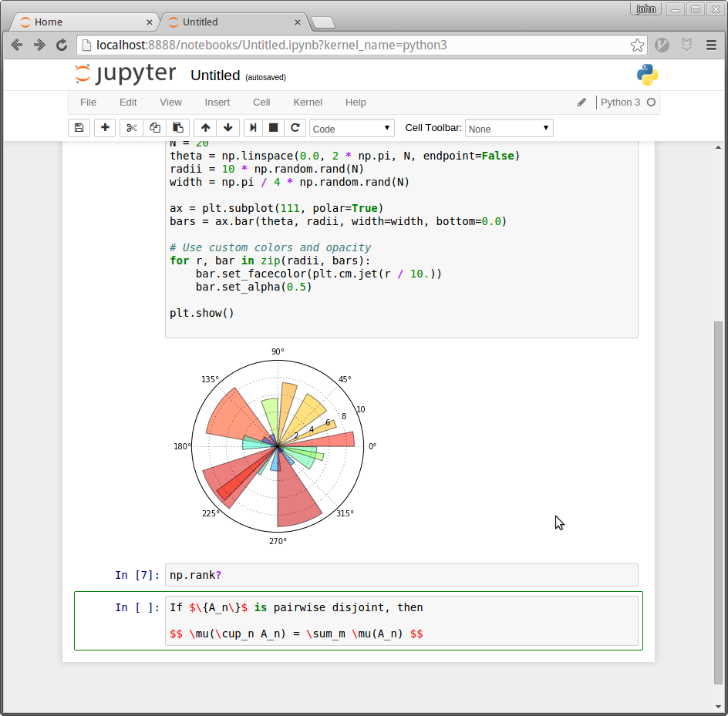The width and height of the screenshot is (728, 716).
Task: Open the cell type Code dropdown
Action: tap(352, 129)
